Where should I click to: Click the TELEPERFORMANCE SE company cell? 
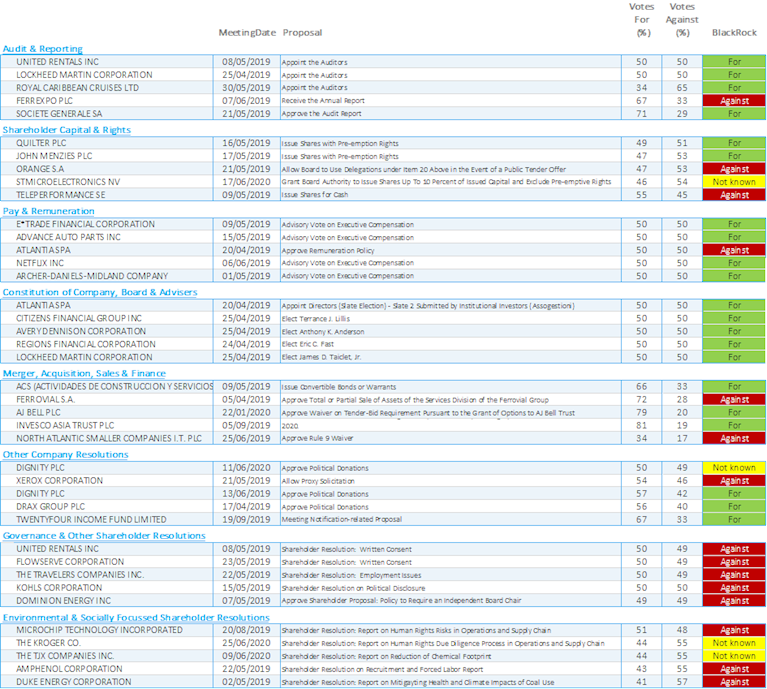coord(107,195)
